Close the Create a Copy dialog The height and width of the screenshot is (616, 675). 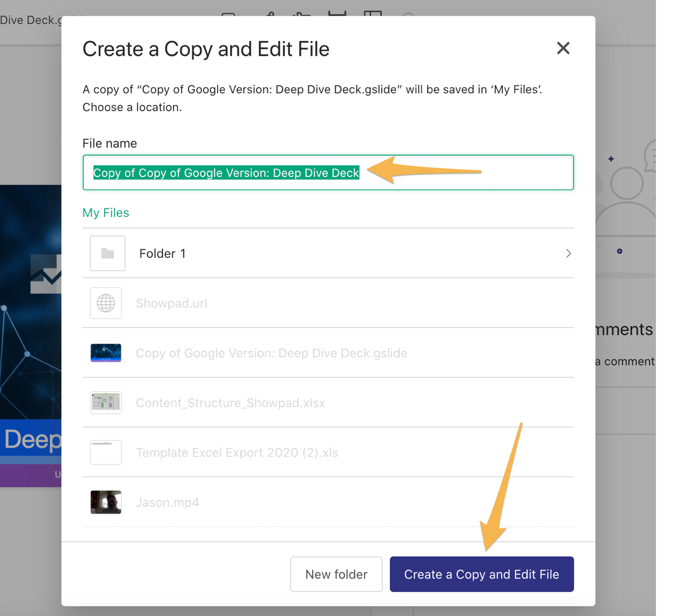(x=563, y=48)
